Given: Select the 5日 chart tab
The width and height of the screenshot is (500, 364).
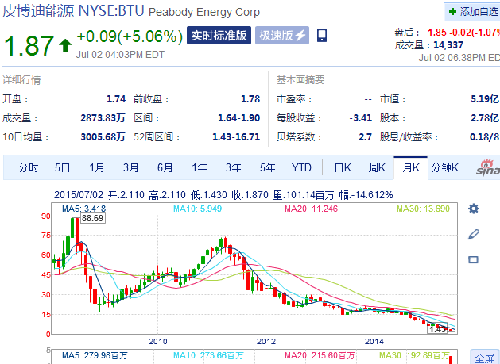Looking at the screenshot, I should [x=62, y=167].
